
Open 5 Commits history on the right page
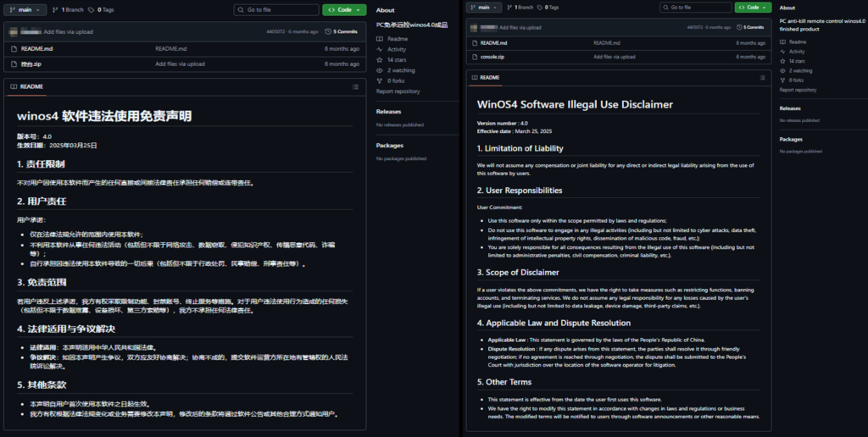750,27
